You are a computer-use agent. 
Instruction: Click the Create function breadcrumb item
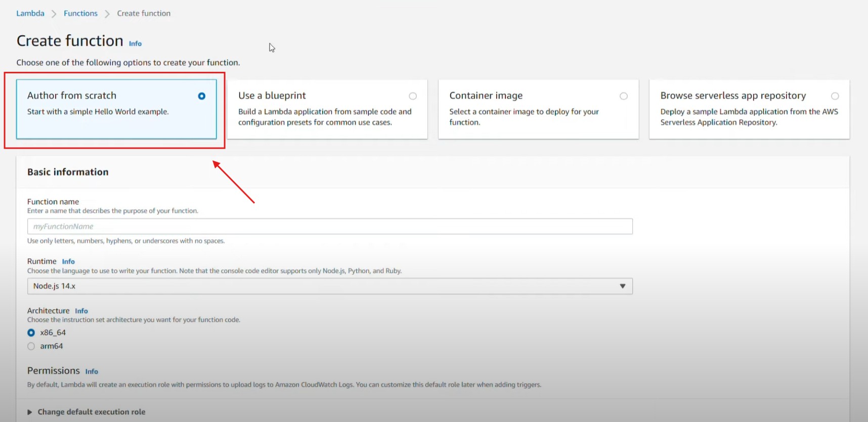tap(144, 13)
